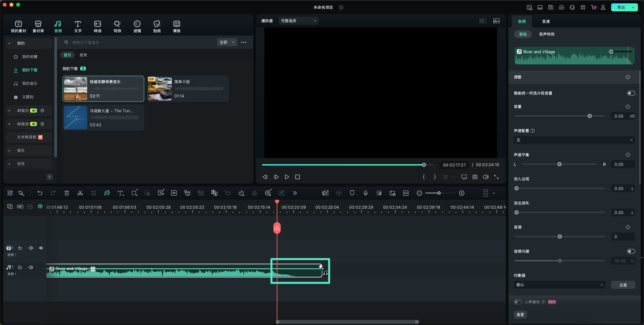Click the trash delete icon in timeline toolbar

click(x=67, y=193)
